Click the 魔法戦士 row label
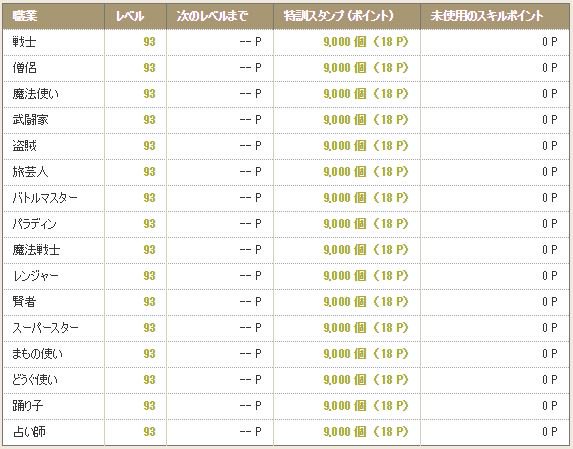This screenshot has width=573, height=449. coord(36,250)
